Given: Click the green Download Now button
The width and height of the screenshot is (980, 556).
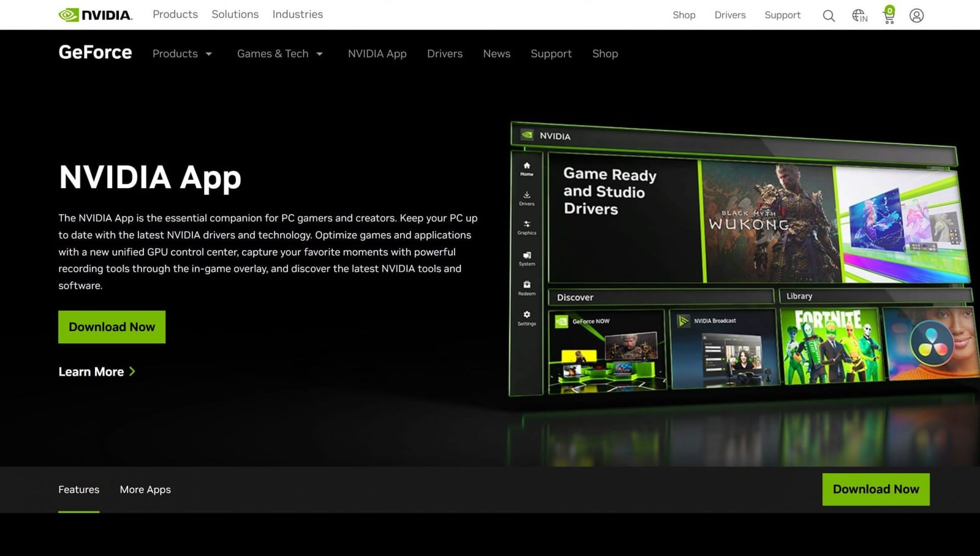Looking at the screenshot, I should coord(111,327).
